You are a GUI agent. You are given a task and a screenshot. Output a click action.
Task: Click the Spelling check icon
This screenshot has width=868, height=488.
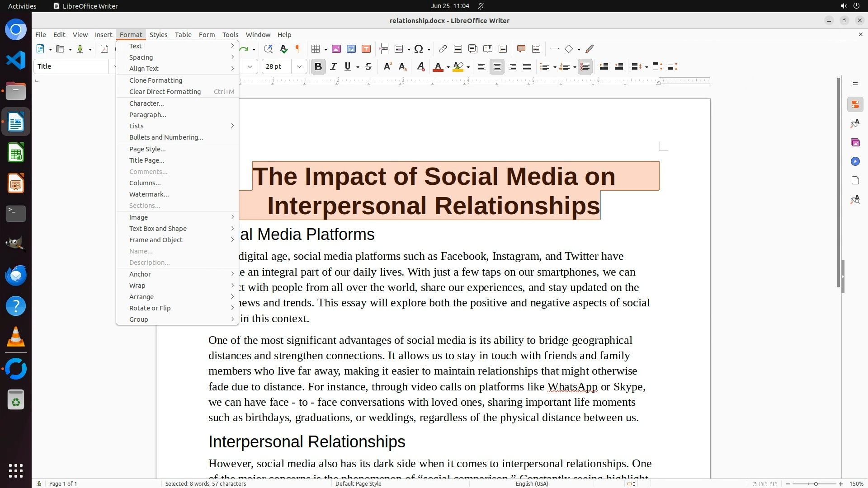283,49
